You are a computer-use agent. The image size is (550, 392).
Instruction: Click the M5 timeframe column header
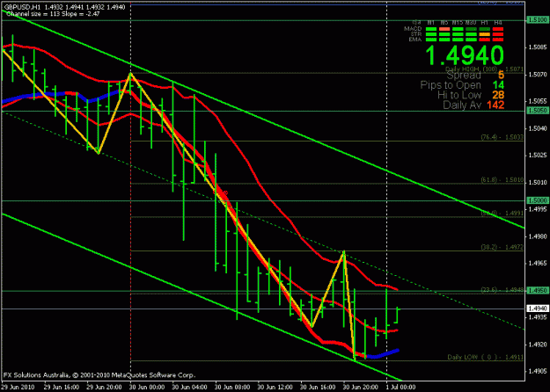[x=444, y=23]
